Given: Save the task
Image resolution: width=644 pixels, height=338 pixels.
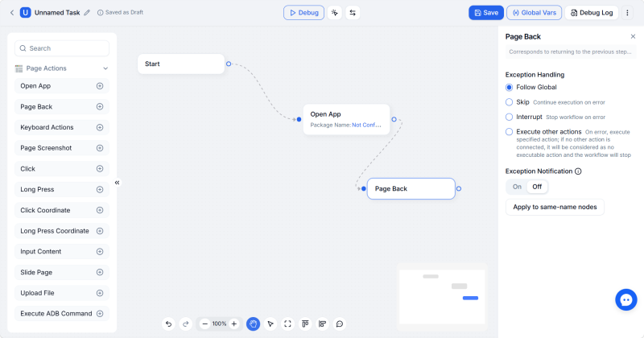Looking at the screenshot, I should (486, 13).
